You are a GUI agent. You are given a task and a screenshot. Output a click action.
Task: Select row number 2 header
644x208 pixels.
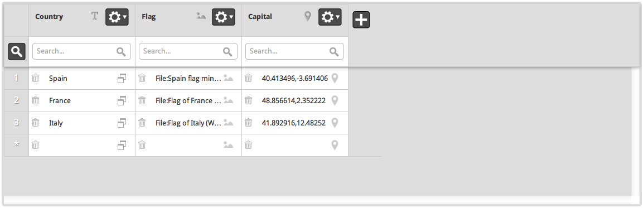16,100
